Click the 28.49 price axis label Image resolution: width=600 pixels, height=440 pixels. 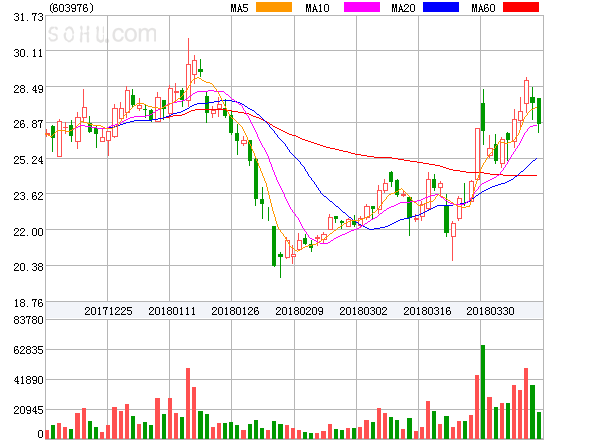[x=28, y=89]
